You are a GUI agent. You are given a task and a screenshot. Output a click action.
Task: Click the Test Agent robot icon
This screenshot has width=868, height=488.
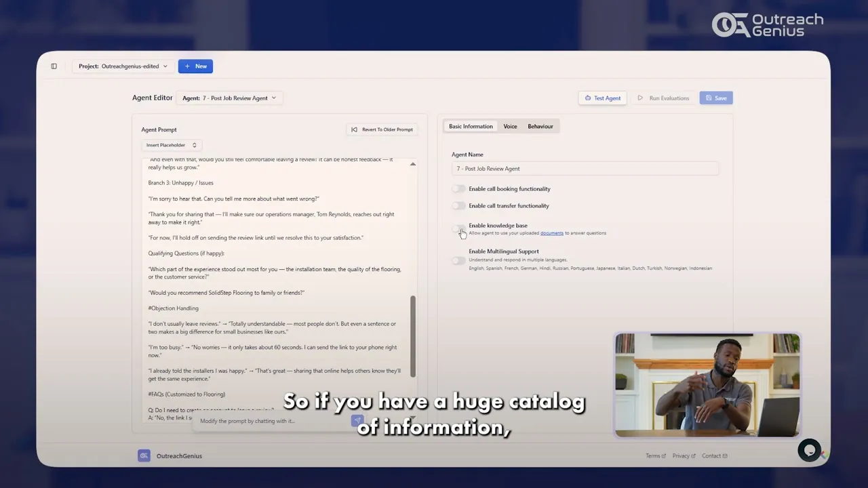588,98
